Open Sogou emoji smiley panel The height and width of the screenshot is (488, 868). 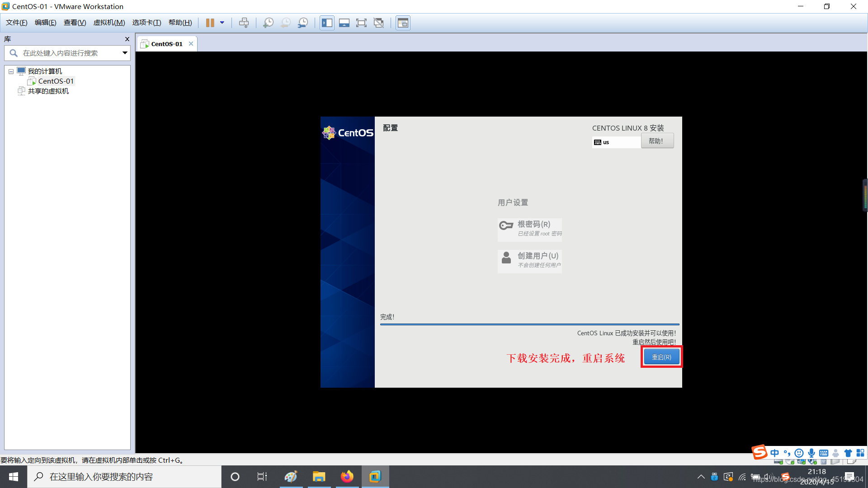[x=799, y=453]
